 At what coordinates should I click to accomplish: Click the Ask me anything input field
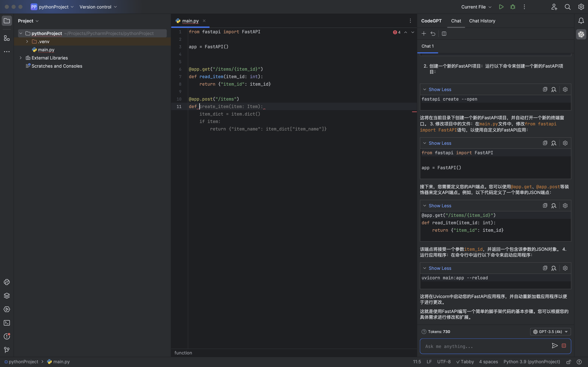point(484,346)
